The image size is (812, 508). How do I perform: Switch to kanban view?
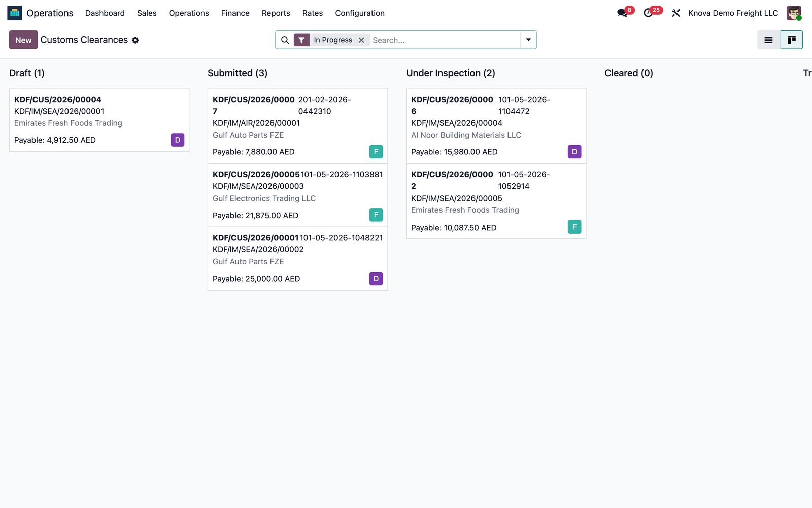(791, 40)
